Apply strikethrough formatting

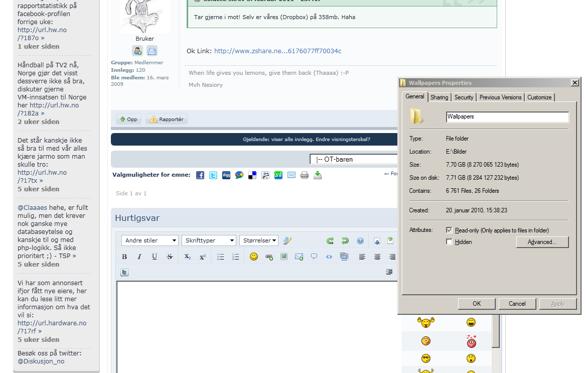click(170, 257)
